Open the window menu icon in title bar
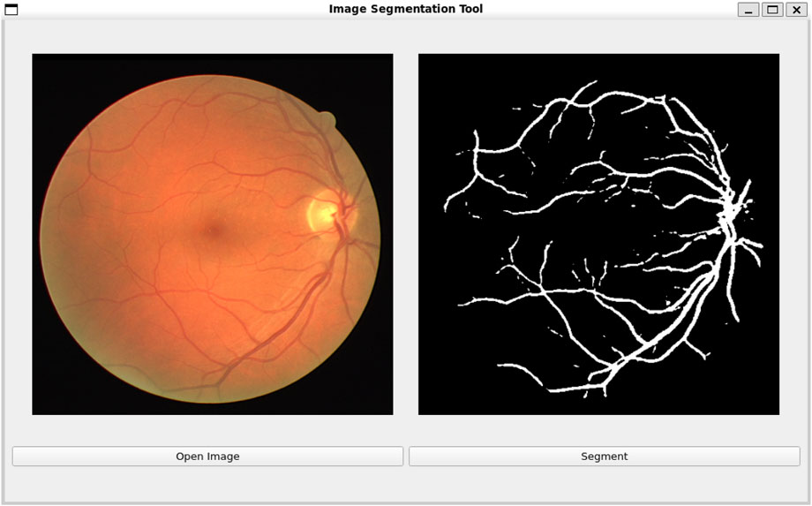 (11, 10)
